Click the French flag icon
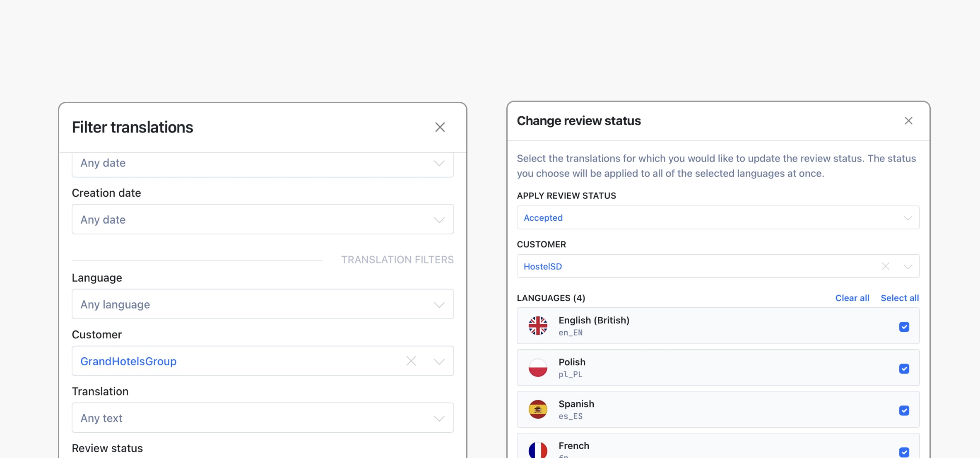Image resolution: width=980 pixels, height=458 pixels. click(x=538, y=450)
